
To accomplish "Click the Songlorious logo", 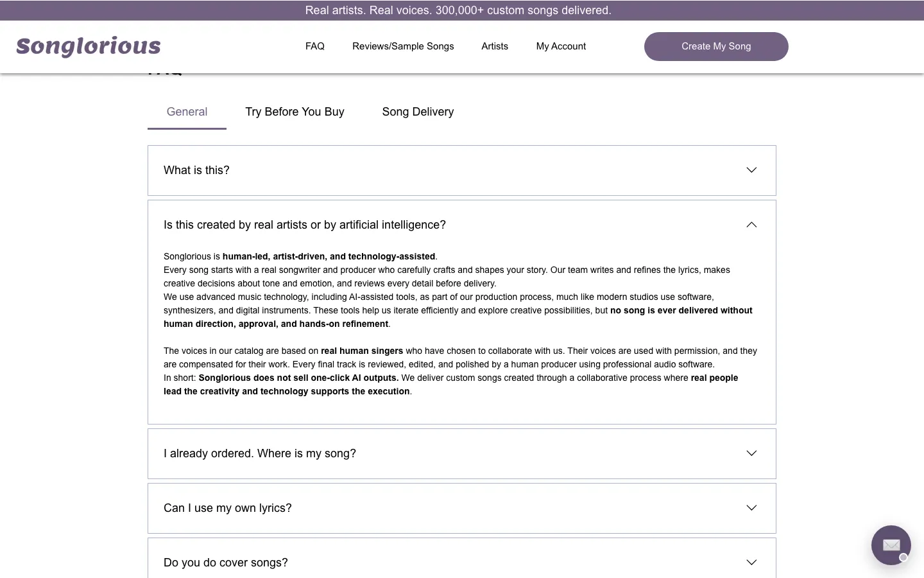I will [89, 46].
